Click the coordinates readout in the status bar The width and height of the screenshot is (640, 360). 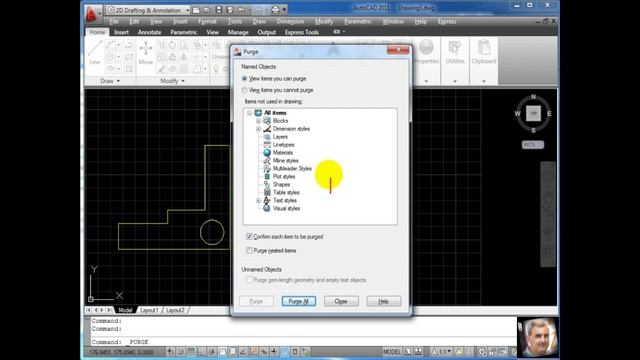click(122, 352)
